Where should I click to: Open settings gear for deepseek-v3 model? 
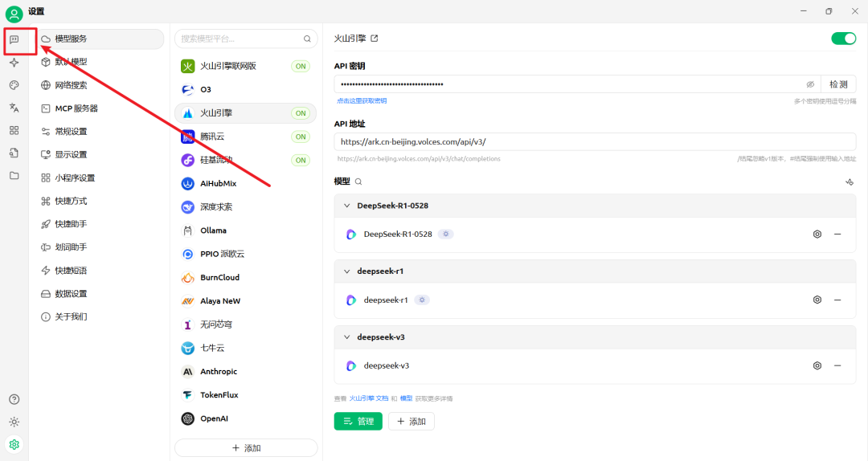tap(817, 365)
